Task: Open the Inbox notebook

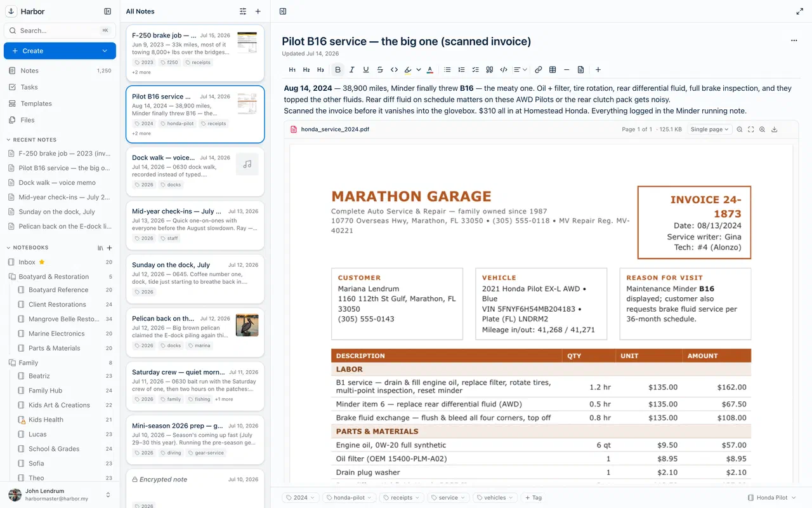Action: (x=60, y=262)
